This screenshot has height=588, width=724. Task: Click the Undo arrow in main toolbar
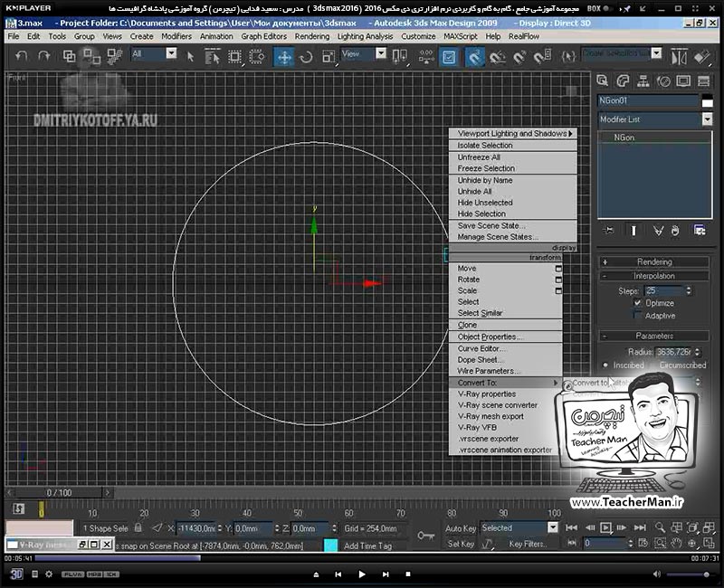pyautogui.click(x=21, y=56)
